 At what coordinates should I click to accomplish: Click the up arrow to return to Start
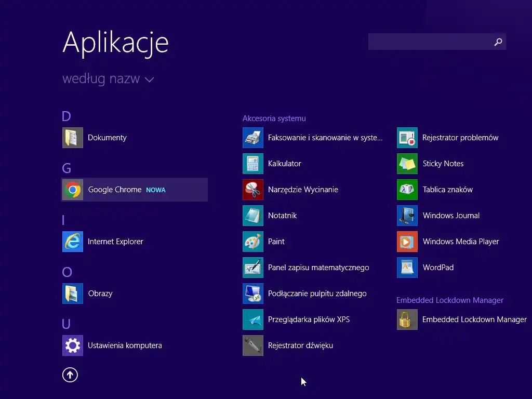tap(70, 375)
